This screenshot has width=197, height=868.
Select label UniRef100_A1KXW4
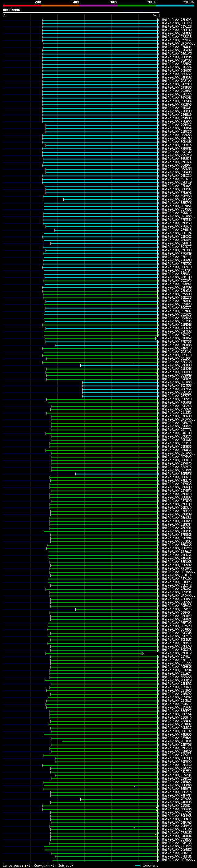click(x=177, y=108)
